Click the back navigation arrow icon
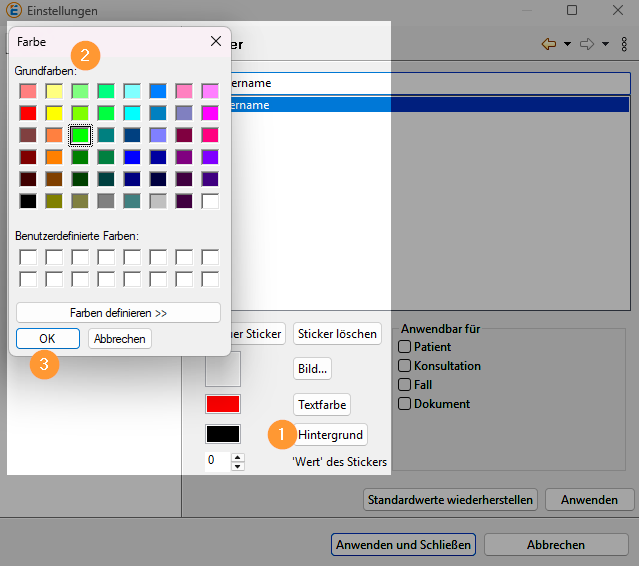Image resolution: width=639 pixels, height=566 pixels. point(548,44)
